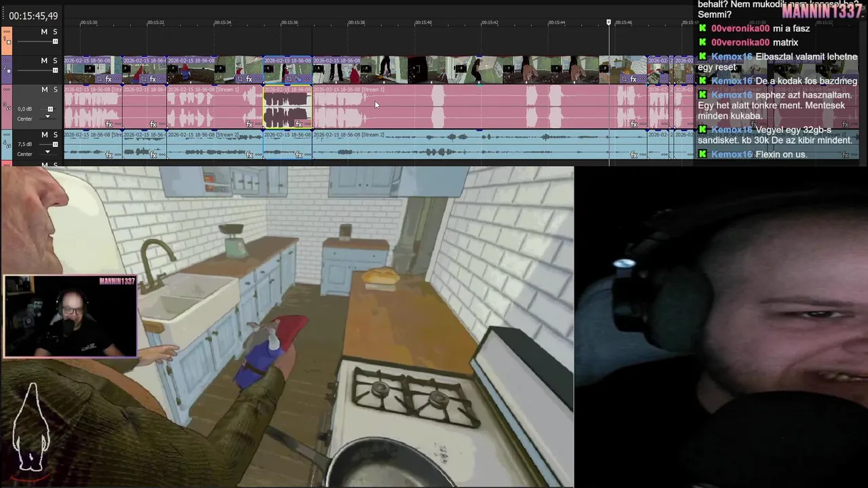Click the 00:15:30 ruler mark
The width and height of the screenshot is (868, 488).
point(89,22)
